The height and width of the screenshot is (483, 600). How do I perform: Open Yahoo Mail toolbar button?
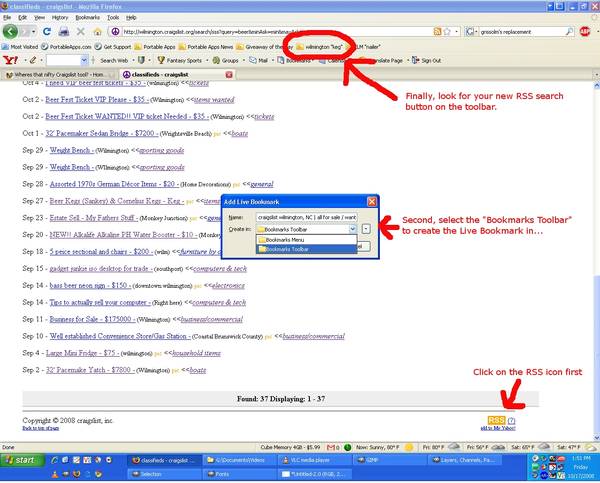[258, 60]
